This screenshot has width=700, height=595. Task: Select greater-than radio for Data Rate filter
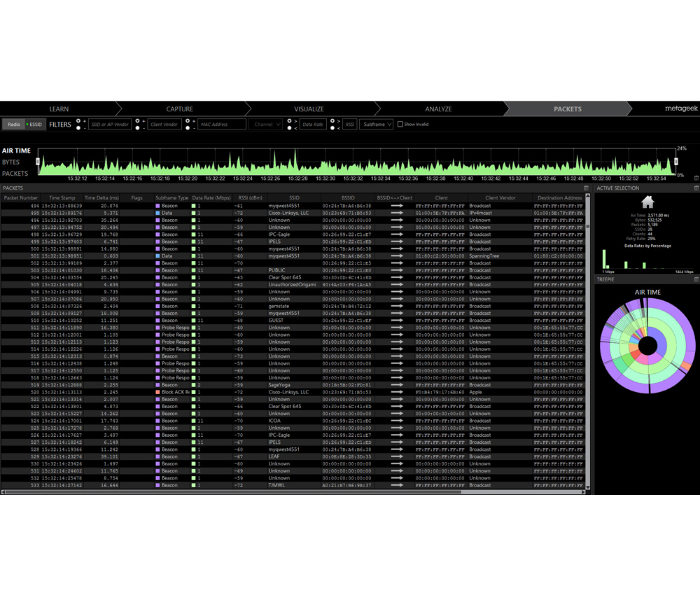click(x=289, y=121)
